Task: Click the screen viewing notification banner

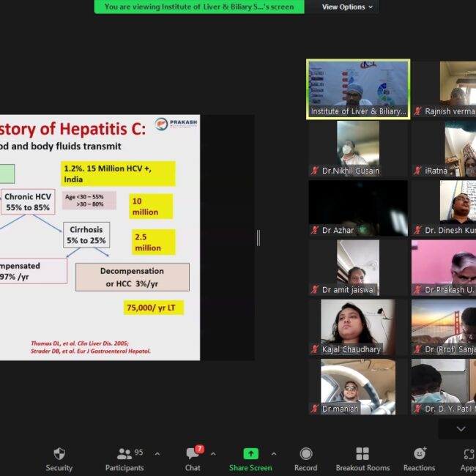Action: 199,7
